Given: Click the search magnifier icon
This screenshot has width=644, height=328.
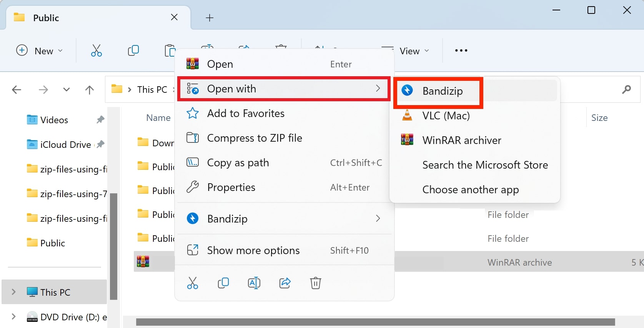Looking at the screenshot, I should [626, 90].
